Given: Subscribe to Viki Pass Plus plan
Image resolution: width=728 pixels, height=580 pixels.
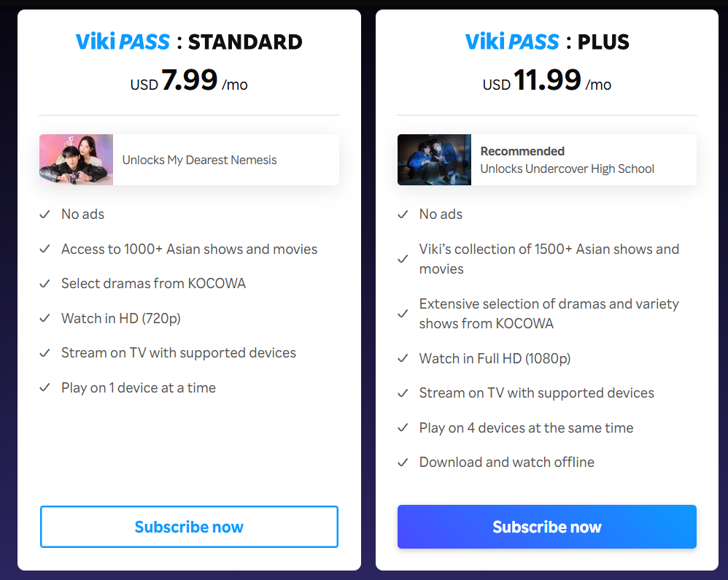Looking at the screenshot, I should coord(546,527).
